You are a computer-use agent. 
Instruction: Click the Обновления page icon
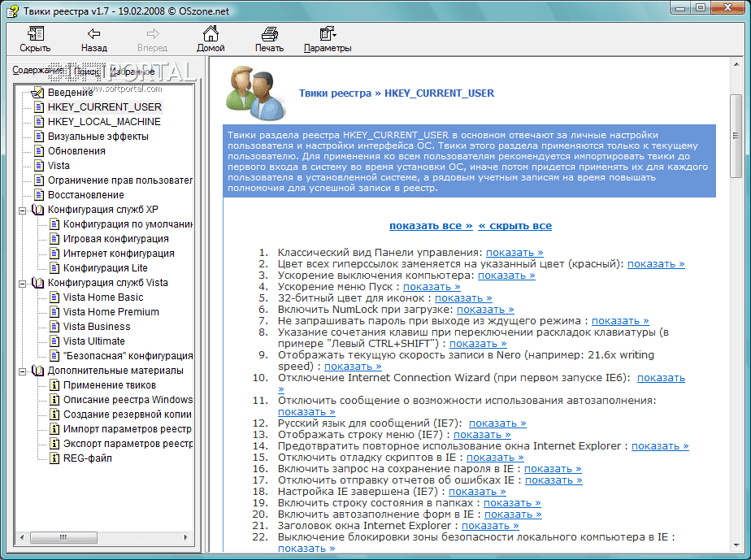point(39,151)
